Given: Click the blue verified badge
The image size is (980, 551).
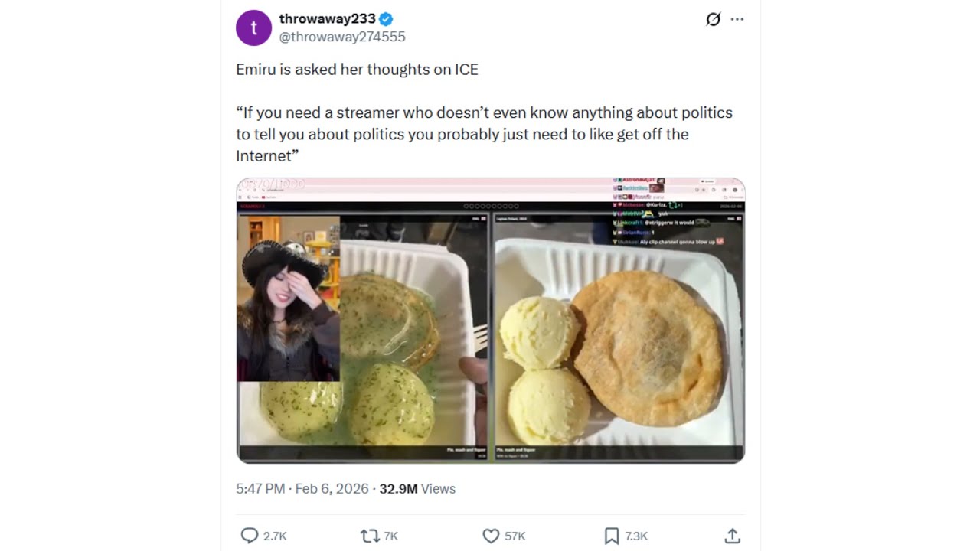Looking at the screenshot, I should click(387, 19).
